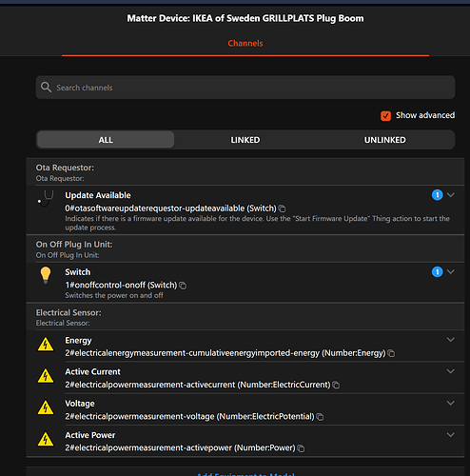Image resolution: width=470 pixels, height=476 pixels.
Task: Click the Energy channel warning icon
Action: tap(46, 345)
